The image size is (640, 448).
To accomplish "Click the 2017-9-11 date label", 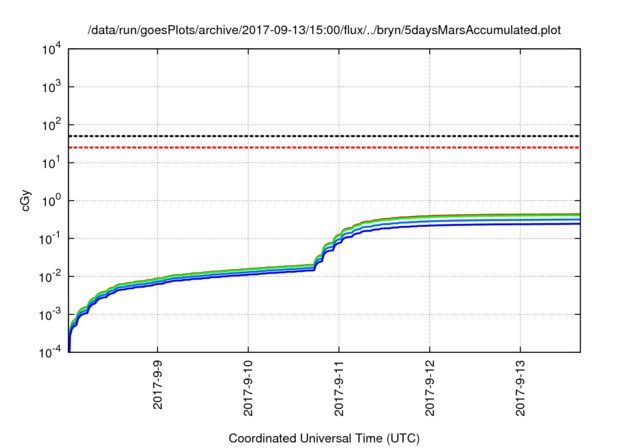I will pyautogui.click(x=339, y=388).
